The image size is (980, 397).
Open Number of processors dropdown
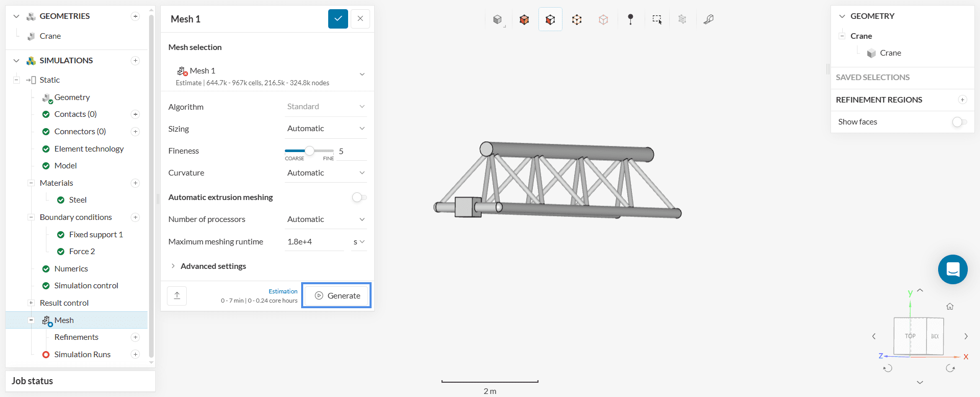tap(325, 219)
